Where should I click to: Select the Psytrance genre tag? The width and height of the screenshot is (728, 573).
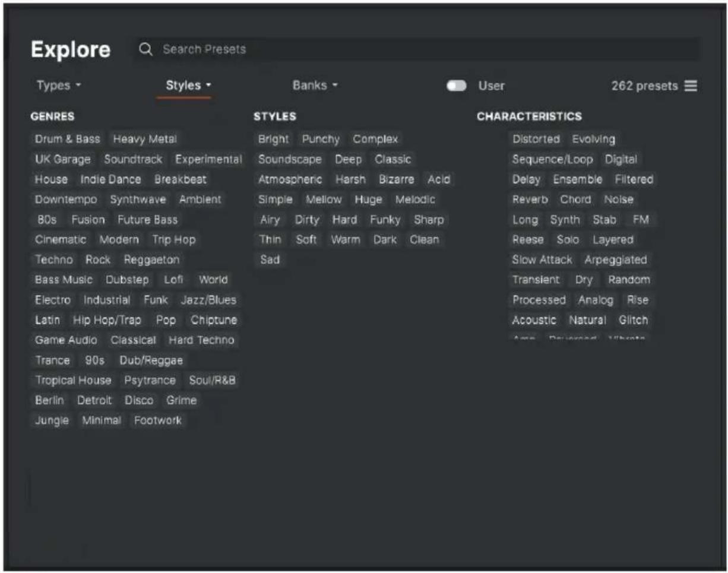coord(150,380)
